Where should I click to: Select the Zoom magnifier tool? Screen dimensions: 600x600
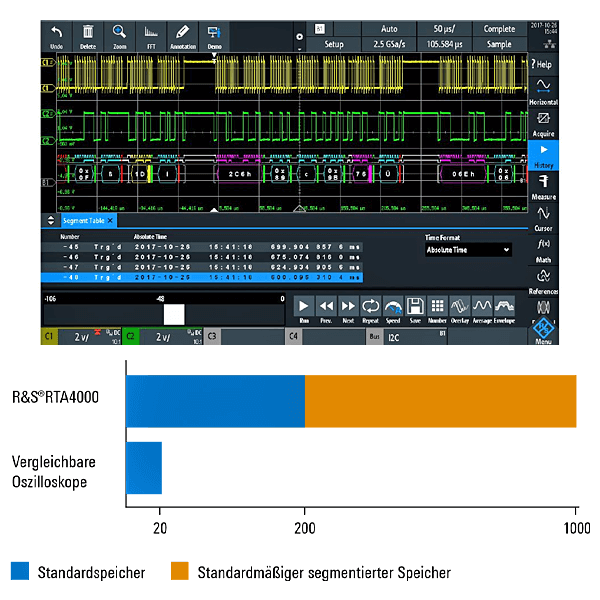tap(119, 32)
